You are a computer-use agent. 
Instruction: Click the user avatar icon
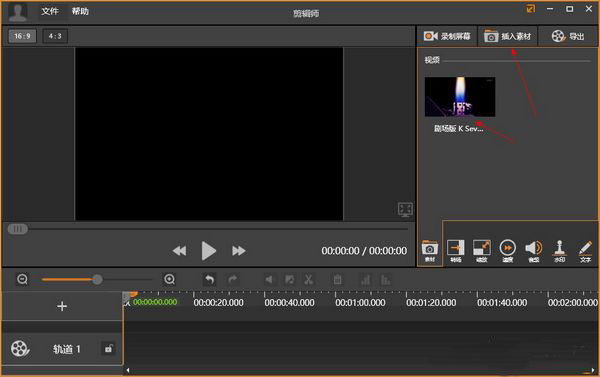(x=18, y=12)
